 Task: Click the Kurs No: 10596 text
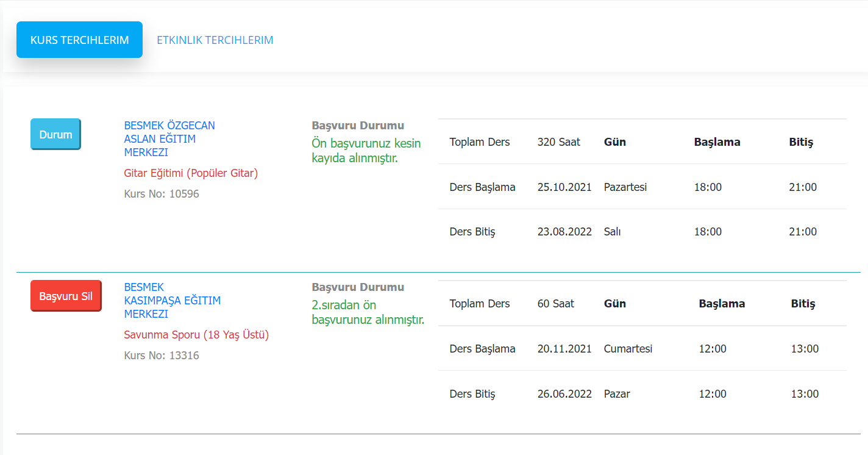tap(161, 194)
